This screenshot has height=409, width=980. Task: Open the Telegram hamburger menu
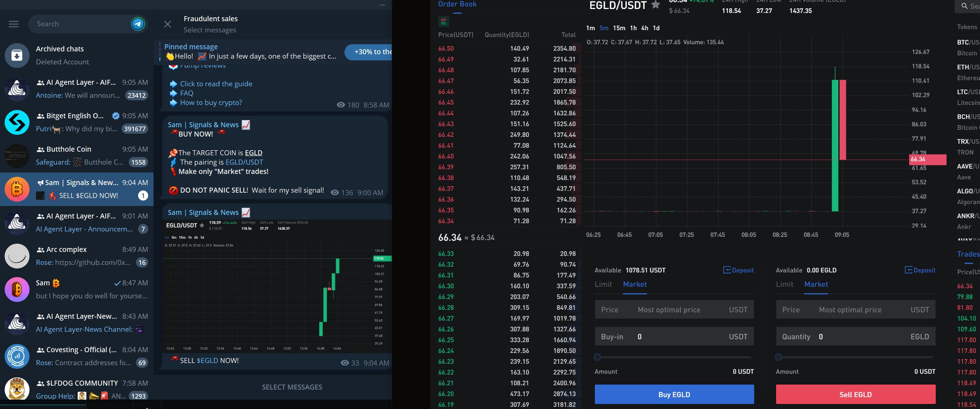coord(14,24)
